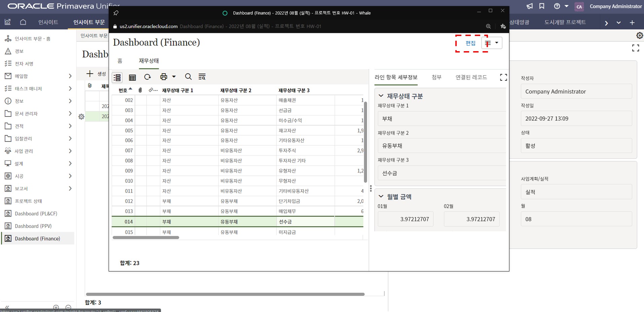This screenshot has width=644, height=312.
Task: Click the settings gear icon top right
Action: (639, 35)
